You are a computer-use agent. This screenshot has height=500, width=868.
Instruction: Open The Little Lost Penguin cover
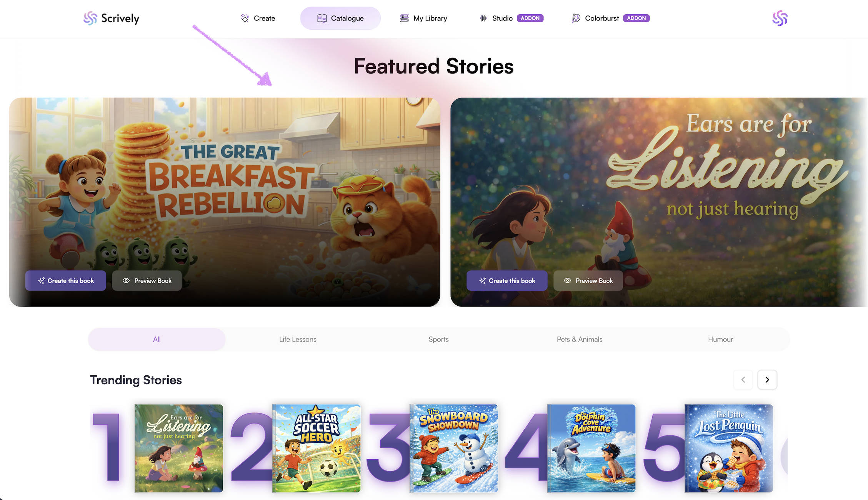coord(728,448)
